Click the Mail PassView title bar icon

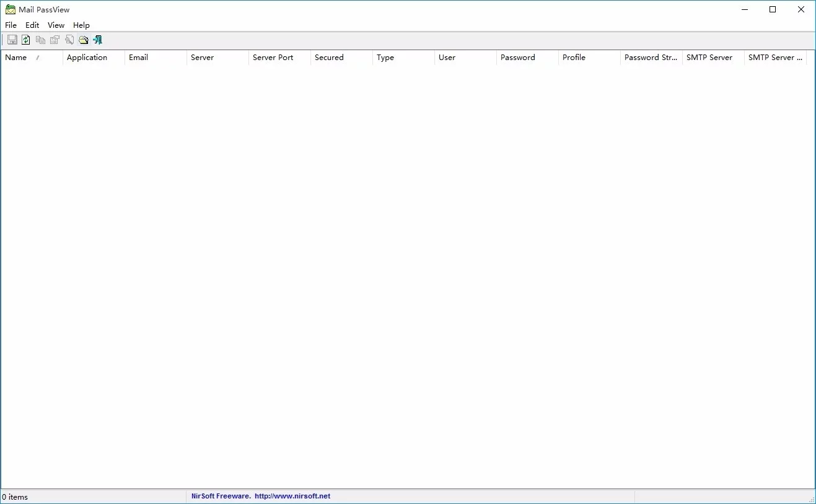9,9
